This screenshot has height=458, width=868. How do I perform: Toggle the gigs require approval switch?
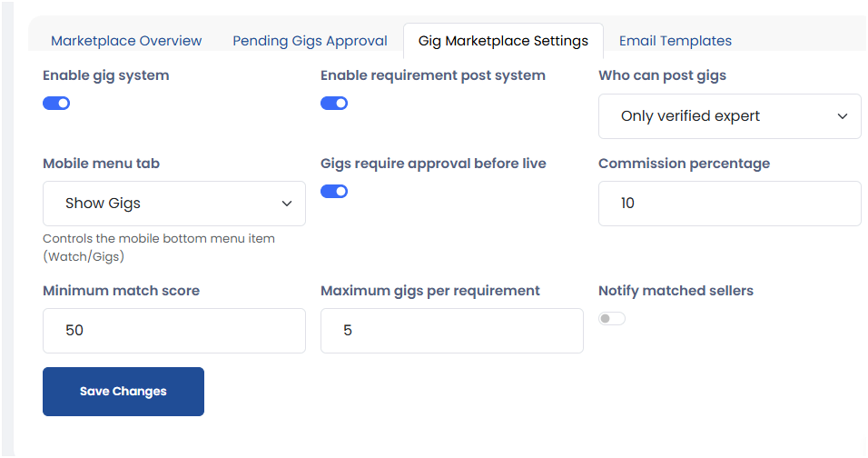click(334, 191)
